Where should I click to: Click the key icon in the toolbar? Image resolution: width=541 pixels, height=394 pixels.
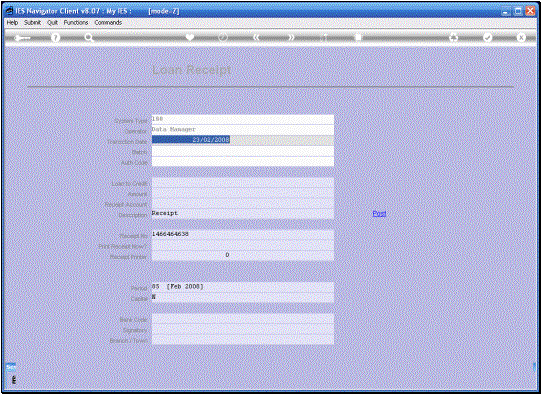(22, 38)
